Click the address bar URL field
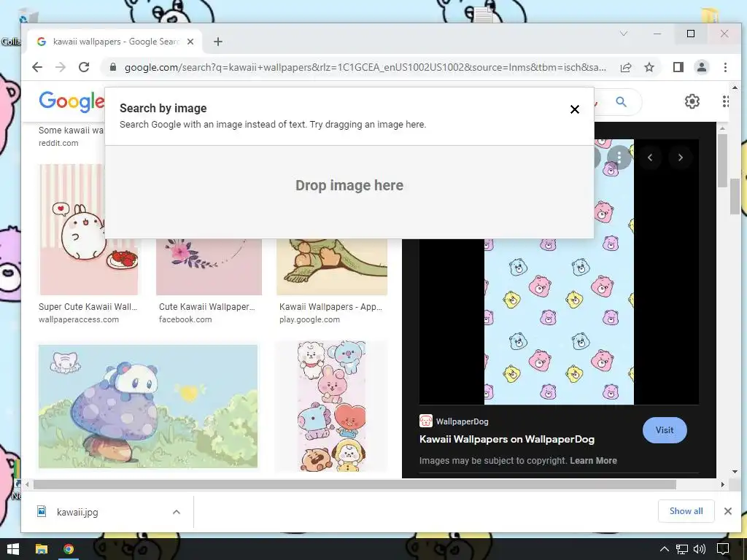The width and height of the screenshot is (747, 560). pyautogui.click(x=365, y=67)
